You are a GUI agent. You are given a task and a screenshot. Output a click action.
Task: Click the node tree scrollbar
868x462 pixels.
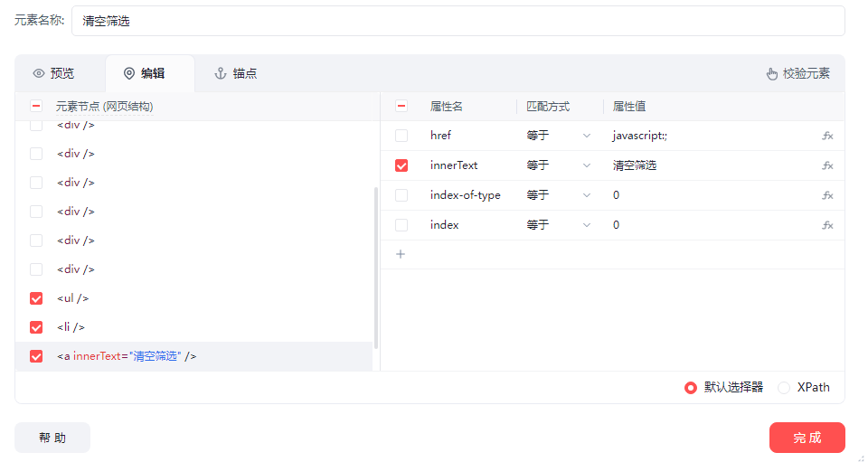tap(376, 269)
